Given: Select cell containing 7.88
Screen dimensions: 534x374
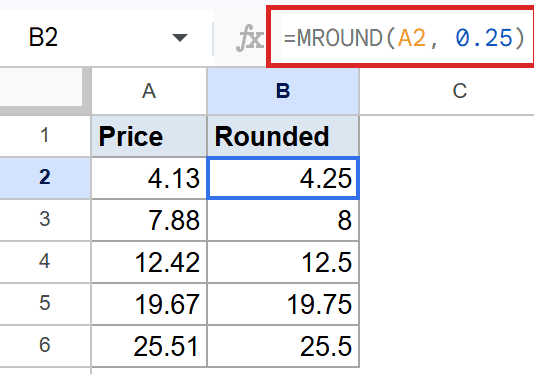Looking at the screenshot, I should click(149, 220).
